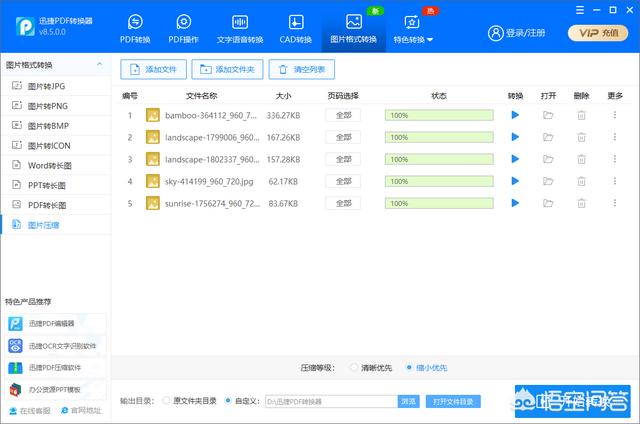Click 打开文件目录 button
Screen dimensions: 640x424
coord(453,402)
